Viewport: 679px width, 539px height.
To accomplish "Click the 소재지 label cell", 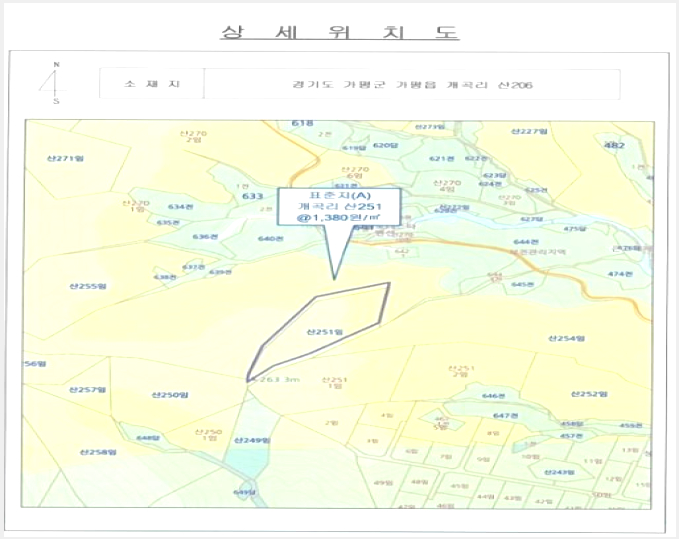I will 152,84.
